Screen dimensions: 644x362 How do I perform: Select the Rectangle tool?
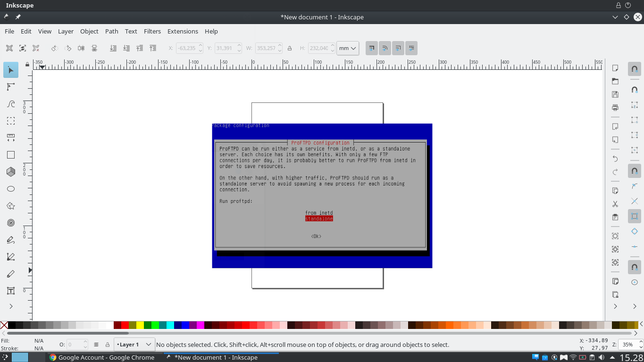click(11, 155)
